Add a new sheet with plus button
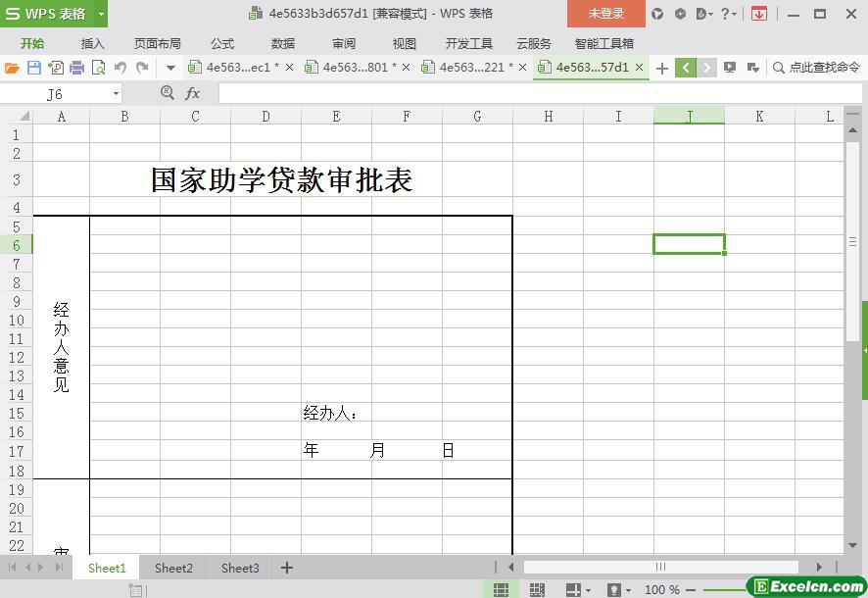The image size is (868, 598). point(287,568)
